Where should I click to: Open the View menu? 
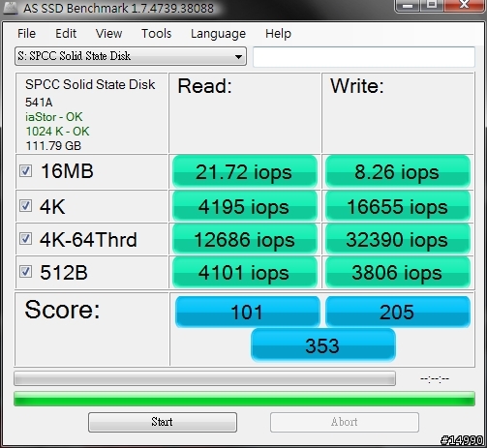click(108, 34)
